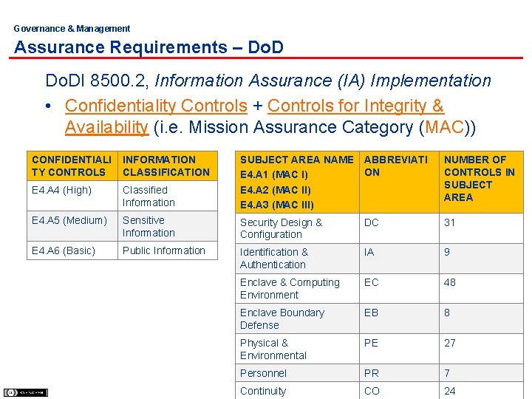Select the Enclave Boundary Defense cell
The image size is (532, 399).
(297, 318)
